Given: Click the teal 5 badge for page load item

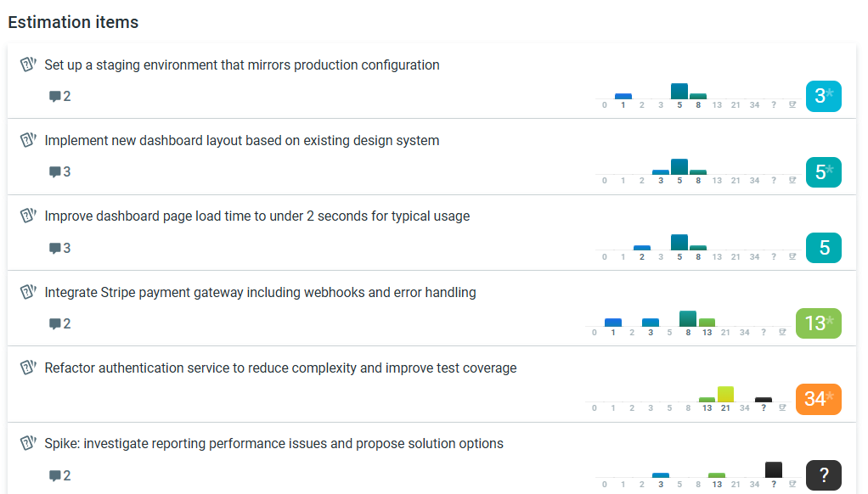Looking at the screenshot, I should pyautogui.click(x=823, y=248).
